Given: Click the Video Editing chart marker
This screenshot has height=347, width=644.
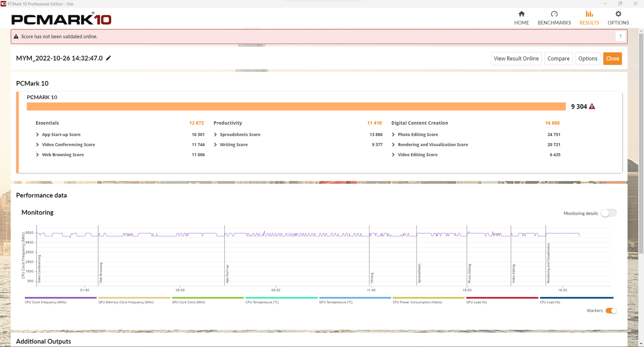Looking at the screenshot, I should tap(513, 273).
